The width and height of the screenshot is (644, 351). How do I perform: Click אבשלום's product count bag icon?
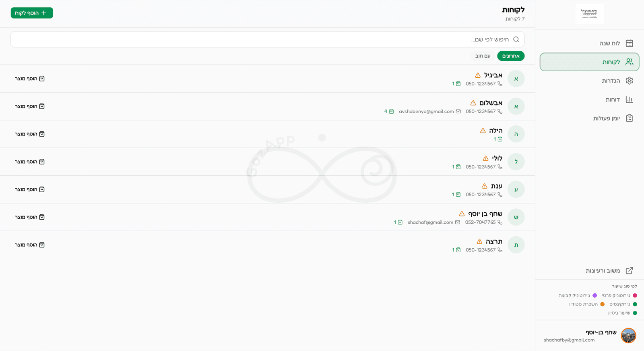[391, 112]
